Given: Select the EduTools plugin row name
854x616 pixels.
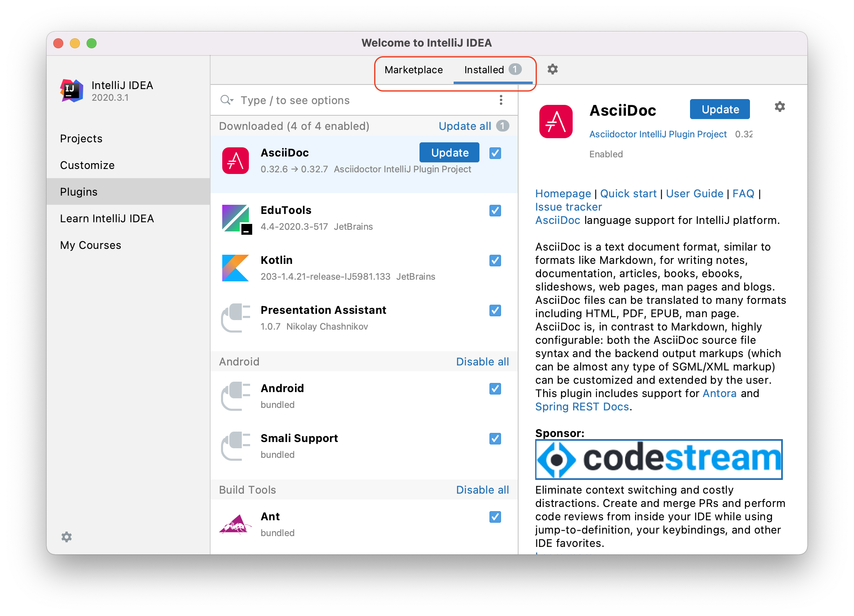Looking at the screenshot, I should pyautogui.click(x=286, y=210).
